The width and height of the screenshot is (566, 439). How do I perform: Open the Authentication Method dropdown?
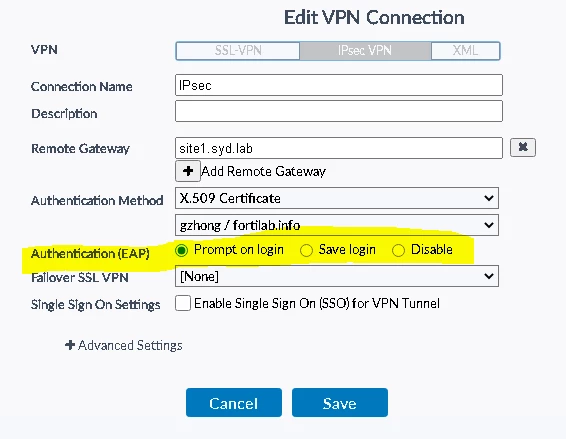[x=337, y=198]
